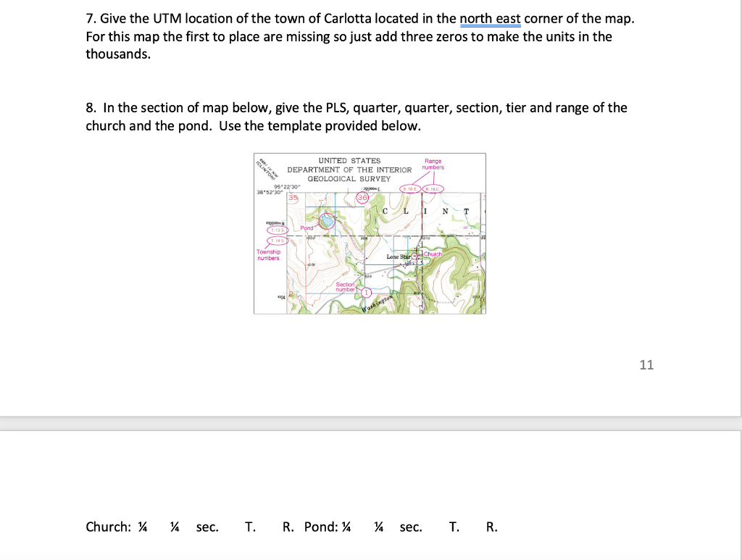Select the "T. 14 S." township oval
742x560 pixels.
coord(277,240)
